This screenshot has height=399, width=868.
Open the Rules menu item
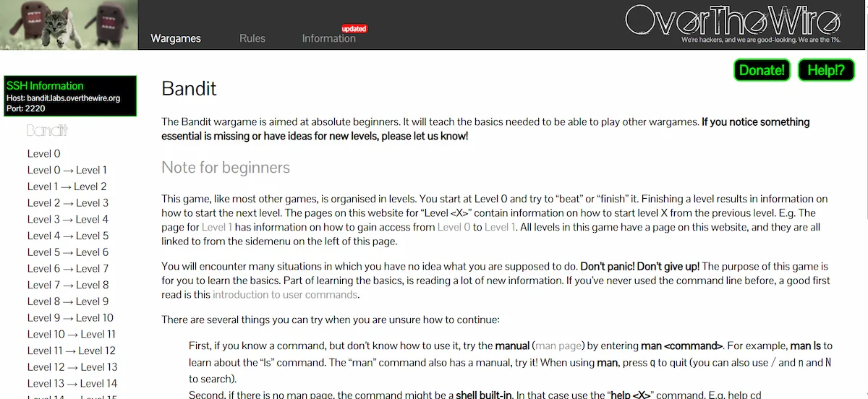pyautogui.click(x=252, y=38)
